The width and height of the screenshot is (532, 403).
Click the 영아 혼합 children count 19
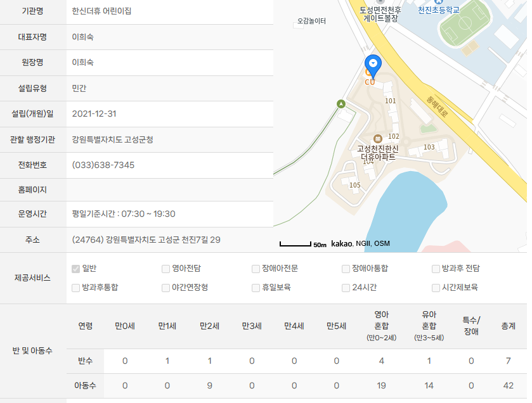(381, 386)
